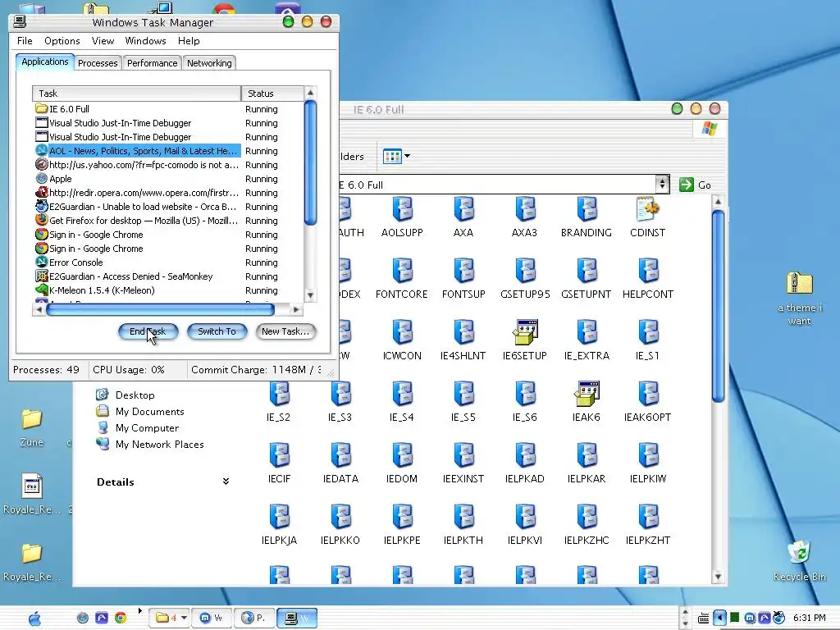Open the Zune desktop folder
The height and width of the screenshot is (630, 840).
(32, 427)
